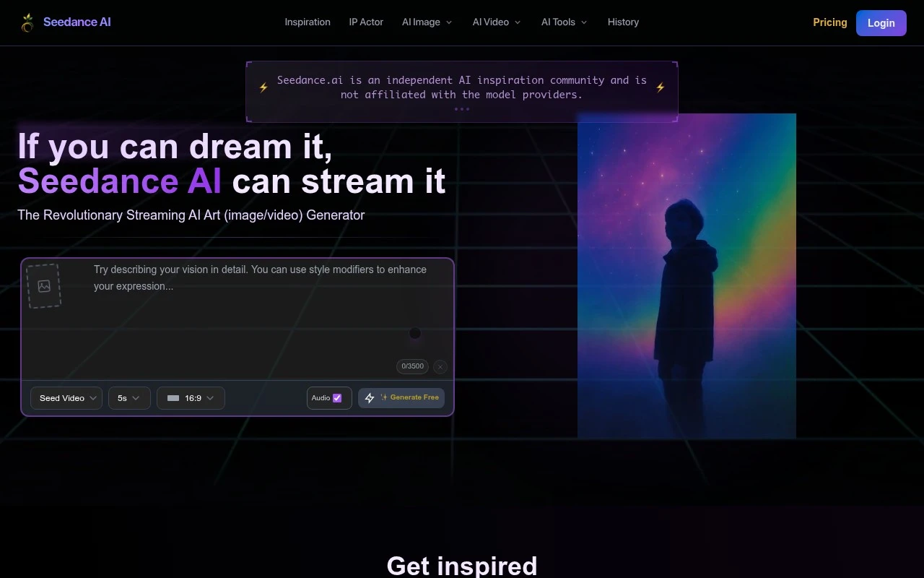Image resolution: width=924 pixels, height=578 pixels.
Task: Click the "Get inspired" heading
Action: pos(462,565)
